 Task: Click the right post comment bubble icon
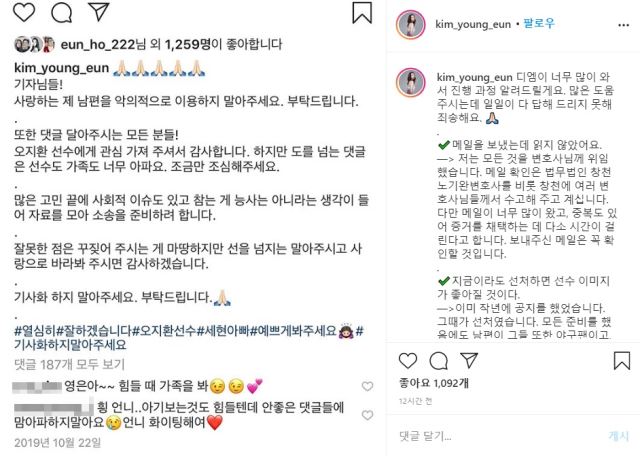click(x=439, y=361)
